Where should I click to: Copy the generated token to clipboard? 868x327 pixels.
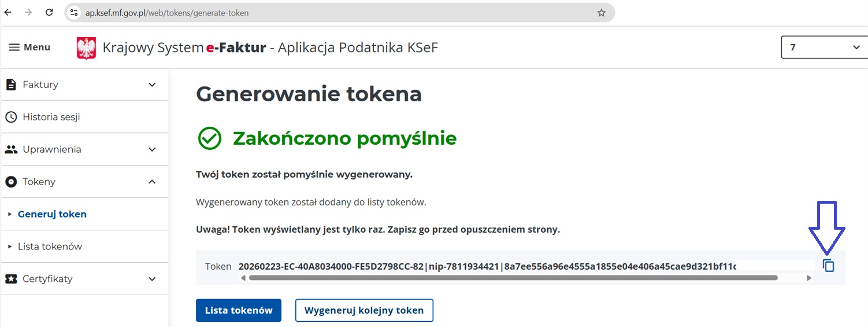(x=828, y=266)
